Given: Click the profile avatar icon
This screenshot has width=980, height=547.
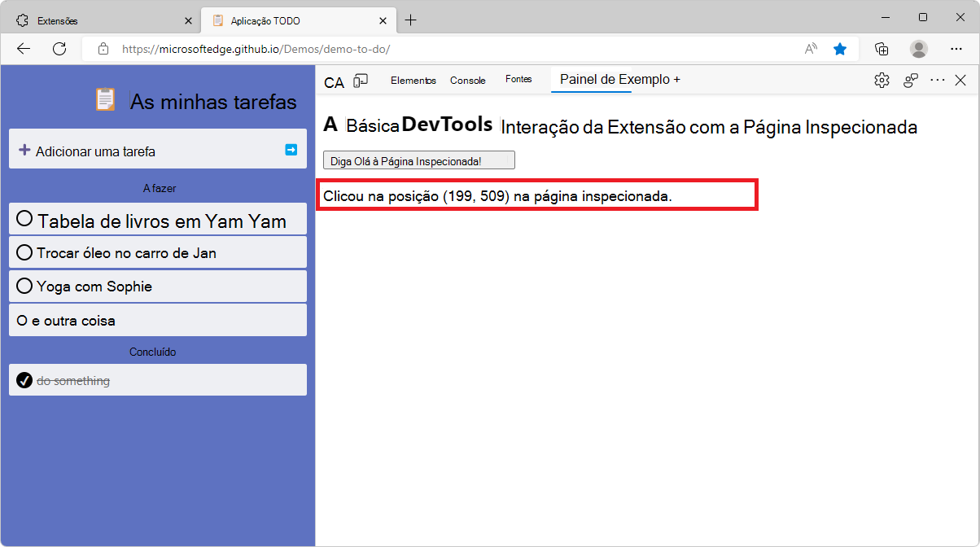Looking at the screenshot, I should (x=918, y=49).
